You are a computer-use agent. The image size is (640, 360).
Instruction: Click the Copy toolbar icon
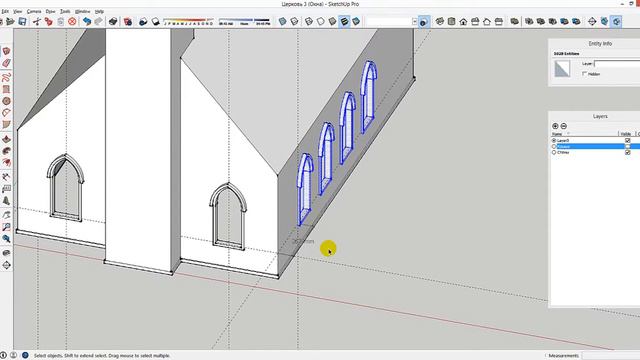coord(49,21)
